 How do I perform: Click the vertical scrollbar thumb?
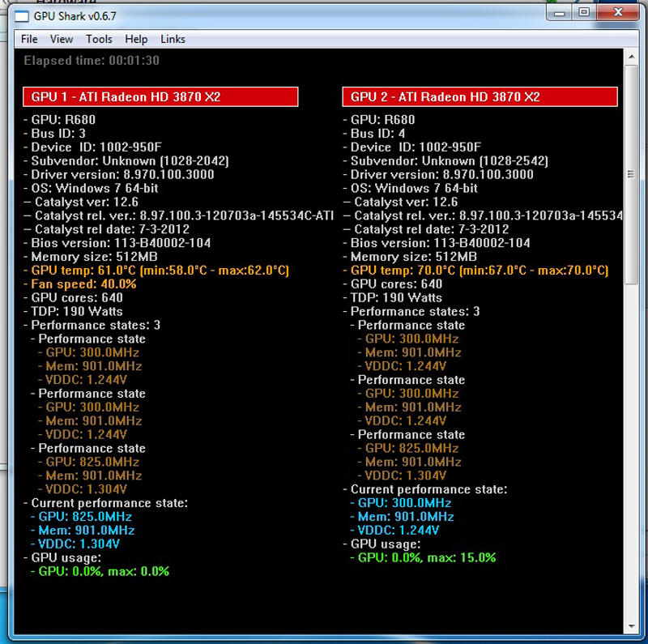(x=631, y=174)
